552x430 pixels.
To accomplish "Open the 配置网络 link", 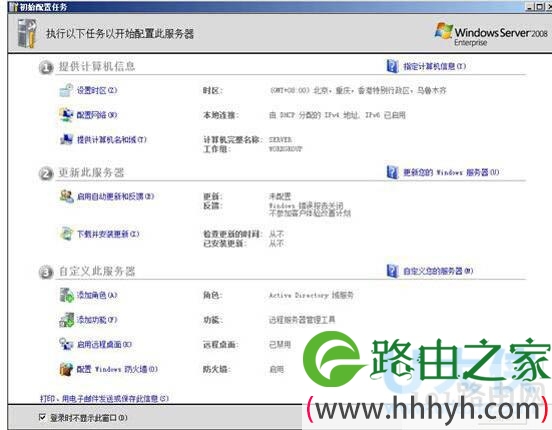I will (97, 115).
